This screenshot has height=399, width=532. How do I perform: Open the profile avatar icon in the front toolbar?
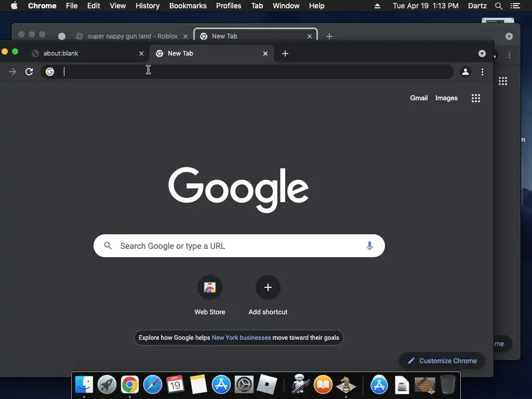[x=465, y=72]
